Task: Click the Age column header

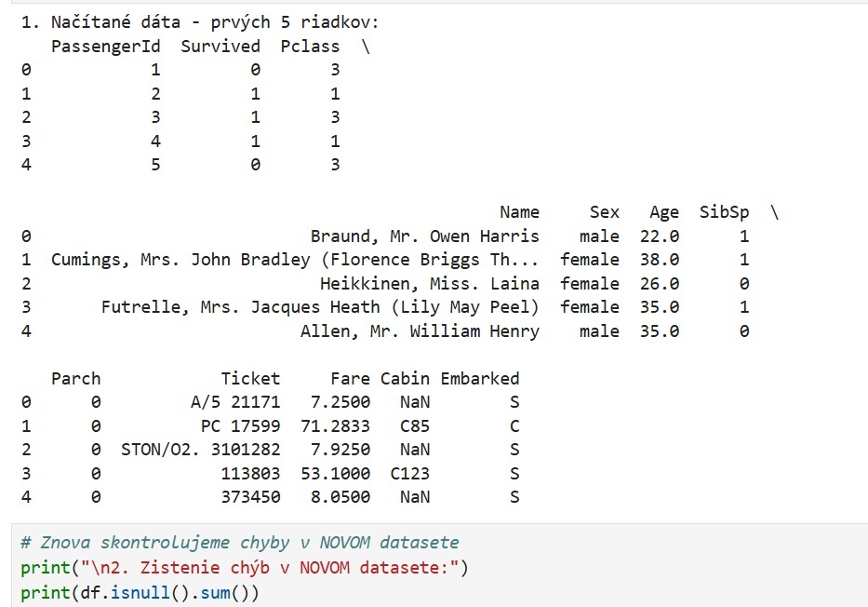Action: 663,211
